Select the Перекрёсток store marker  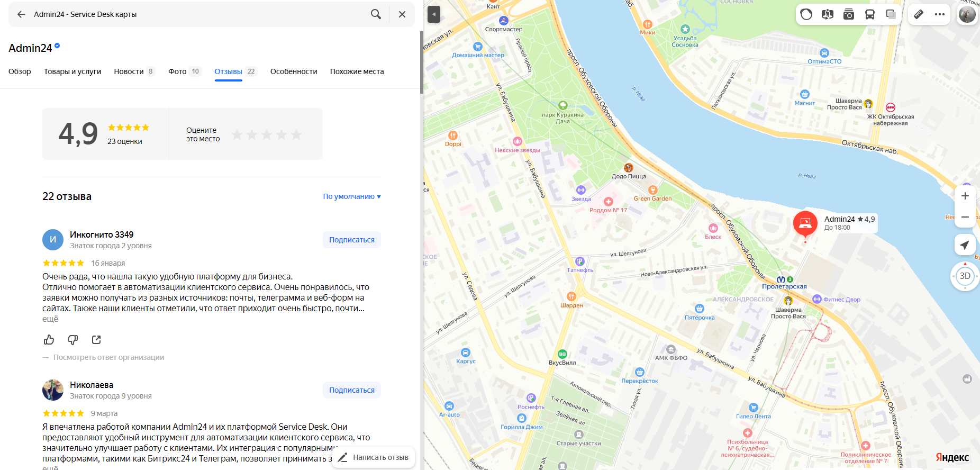(x=640, y=372)
